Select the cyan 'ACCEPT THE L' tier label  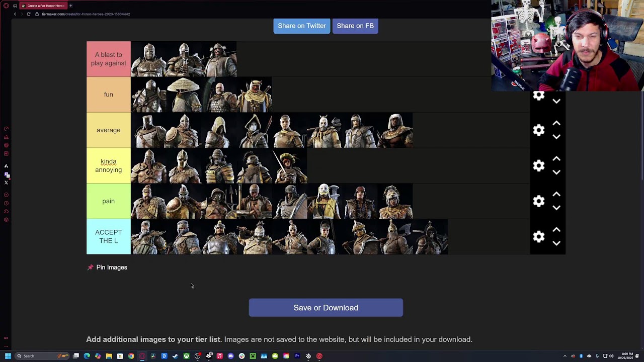tap(108, 236)
